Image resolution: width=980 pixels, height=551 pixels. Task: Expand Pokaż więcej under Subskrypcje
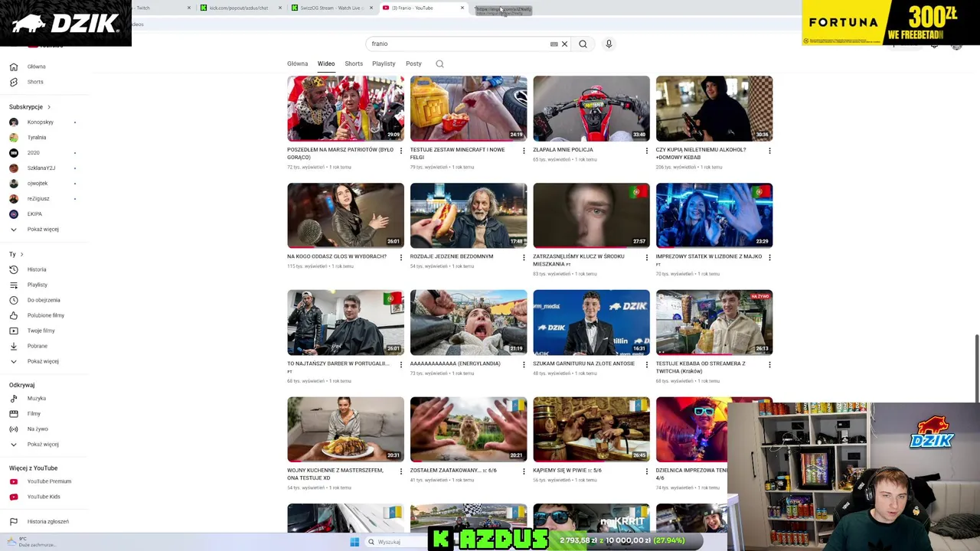coord(43,229)
